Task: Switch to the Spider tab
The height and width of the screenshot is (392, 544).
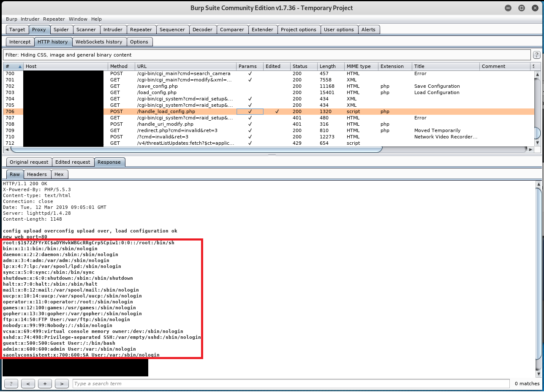Action: click(x=61, y=30)
